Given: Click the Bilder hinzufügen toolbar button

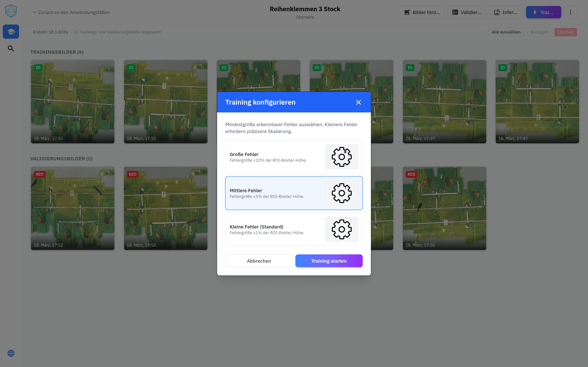Looking at the screenshot, I should pos(422,12).
